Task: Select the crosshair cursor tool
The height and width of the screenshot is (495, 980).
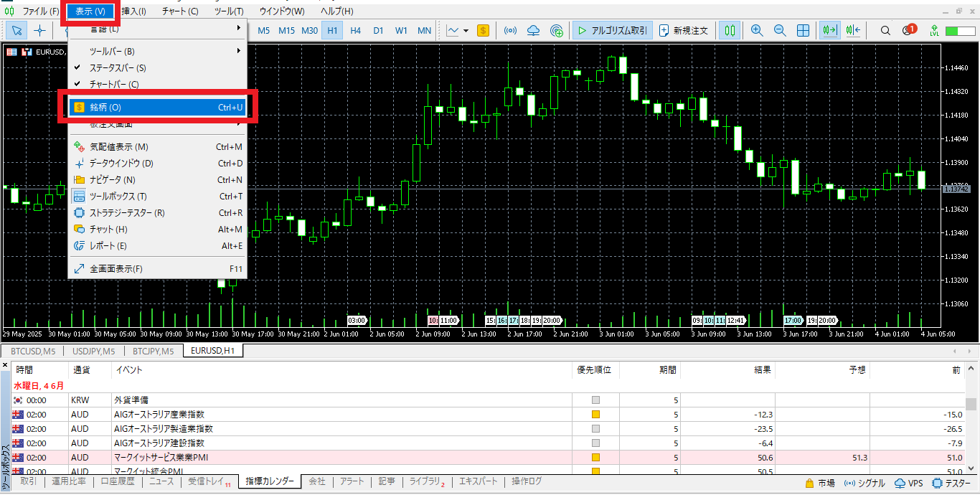Action: tap(40, 31)
